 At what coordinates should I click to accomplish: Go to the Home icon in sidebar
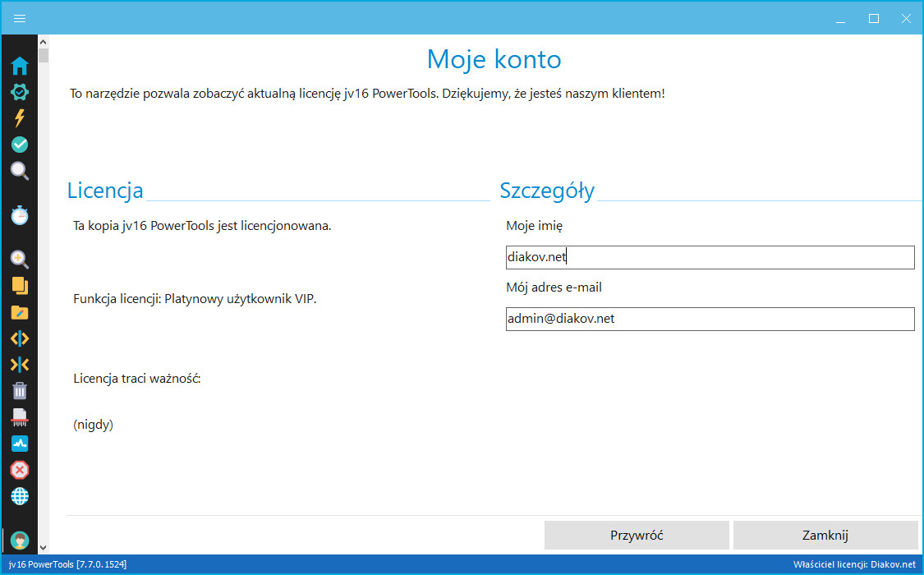tap(20, 66)
